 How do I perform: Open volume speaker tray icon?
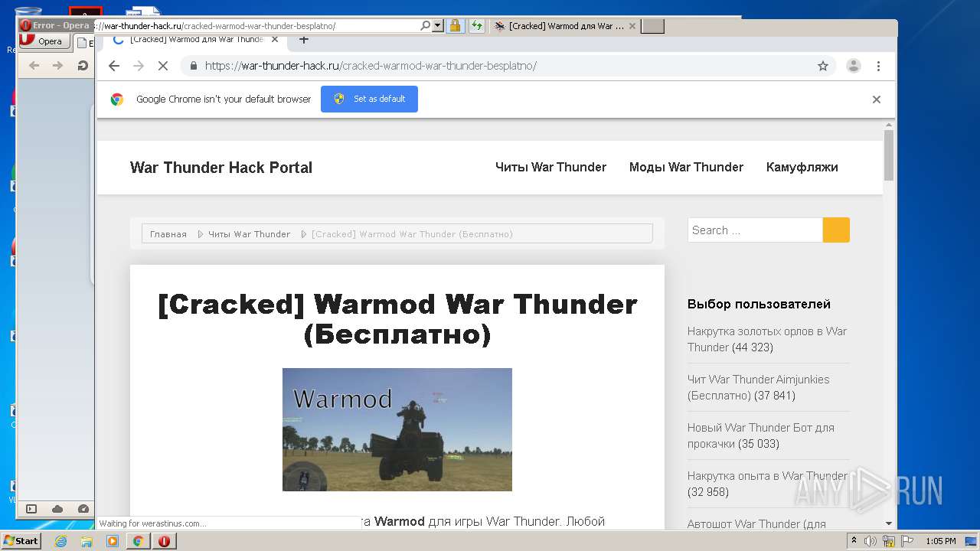(871, 541)
